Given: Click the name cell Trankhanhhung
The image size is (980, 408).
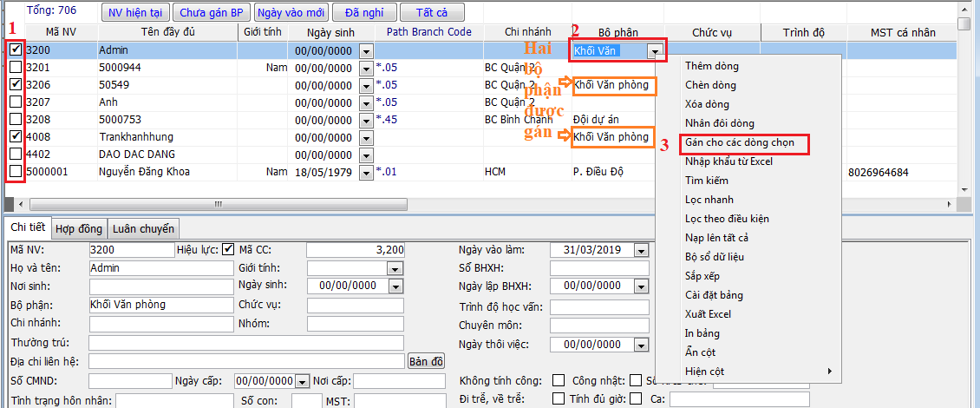Looking at the screenshot, I should pyautogui.click(x=167, y=136).
